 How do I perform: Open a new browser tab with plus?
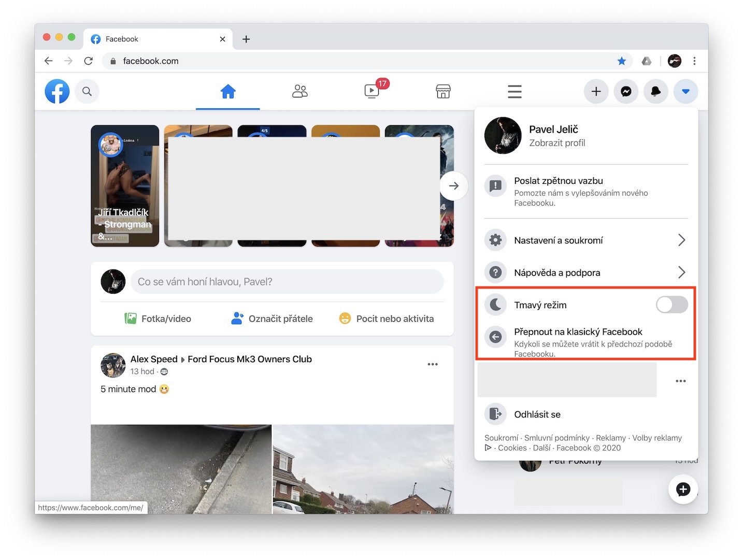[246, 39]
